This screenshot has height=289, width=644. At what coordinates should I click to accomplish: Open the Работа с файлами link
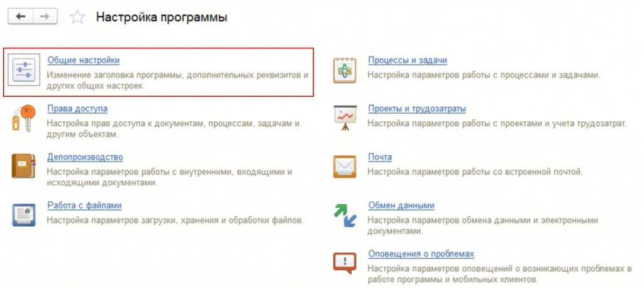point(84,205)
